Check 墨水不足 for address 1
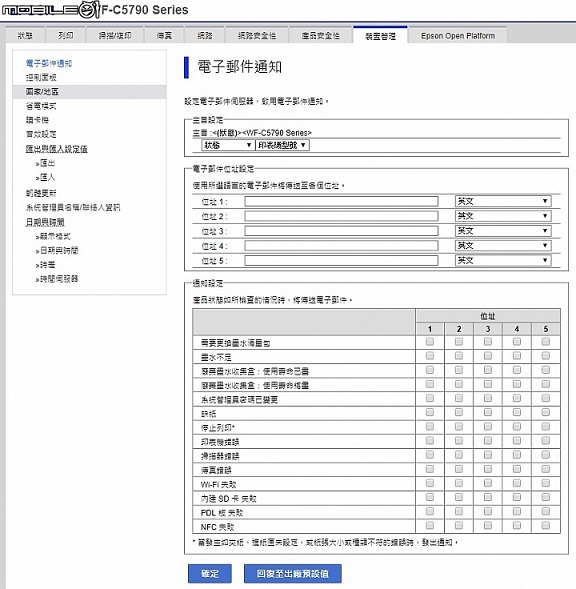 coord(430,356)
